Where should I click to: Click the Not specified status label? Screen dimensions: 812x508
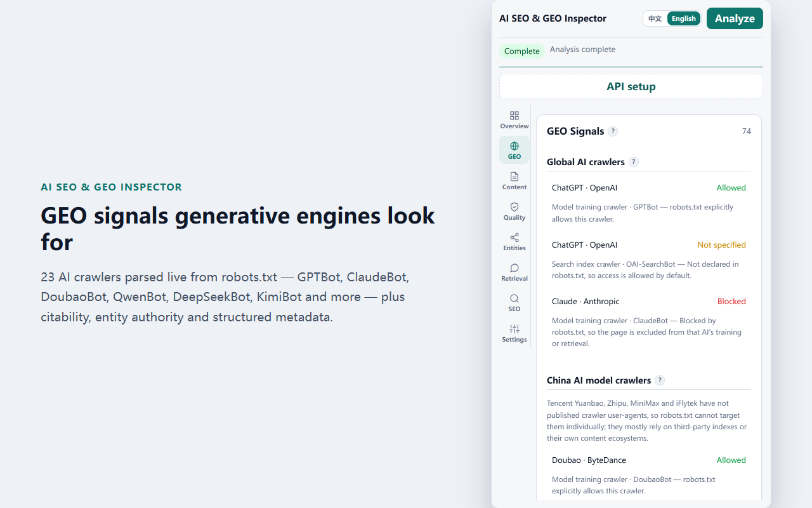(x=722, y=245)
